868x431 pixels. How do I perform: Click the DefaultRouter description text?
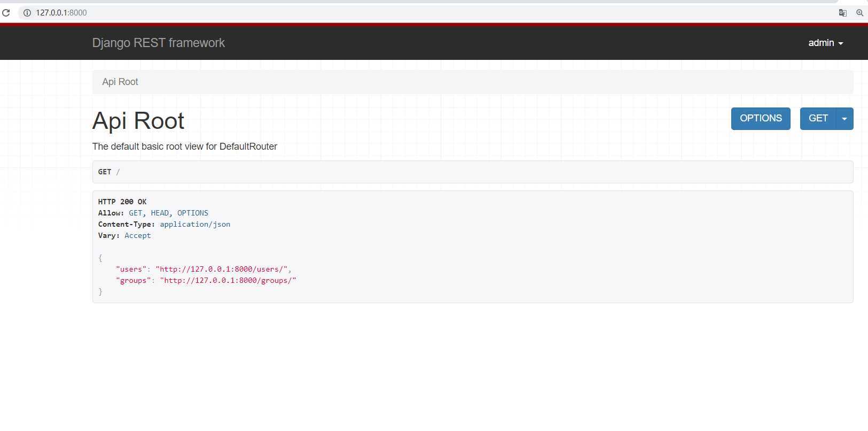click(x=185, y=147)
